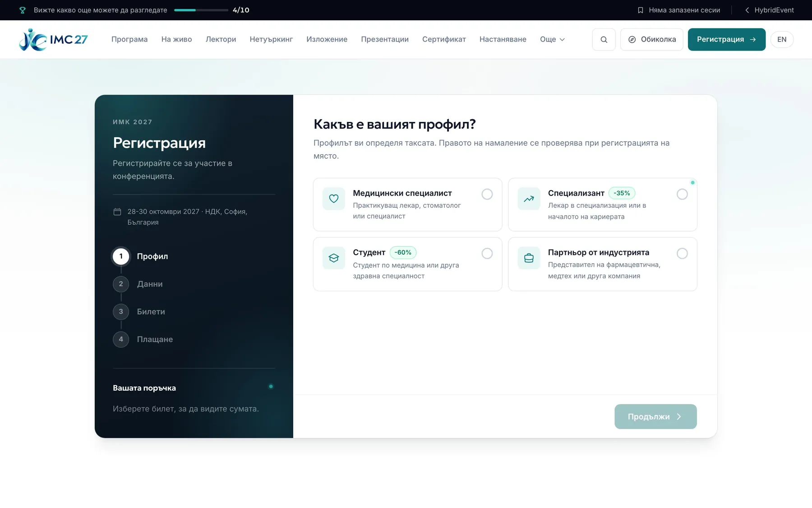The width and height of the screenshot is (812, 508).
Task: Return to HybridEvent link
Action: click(x=769, y=10)
